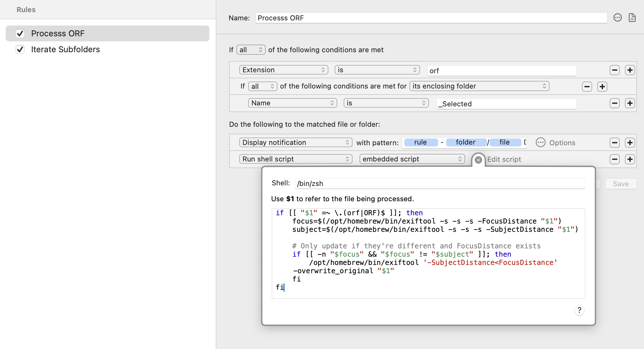Viewport: 644px width, 349px height.
Task: Close the Edit script popover
Action: [478, 160]
